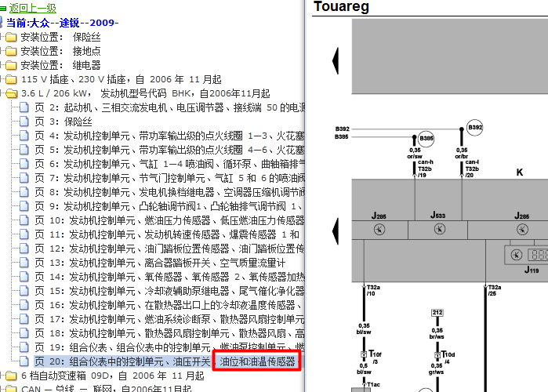Click the page icon for 页 12 油门踏板位置传感器

24,249
